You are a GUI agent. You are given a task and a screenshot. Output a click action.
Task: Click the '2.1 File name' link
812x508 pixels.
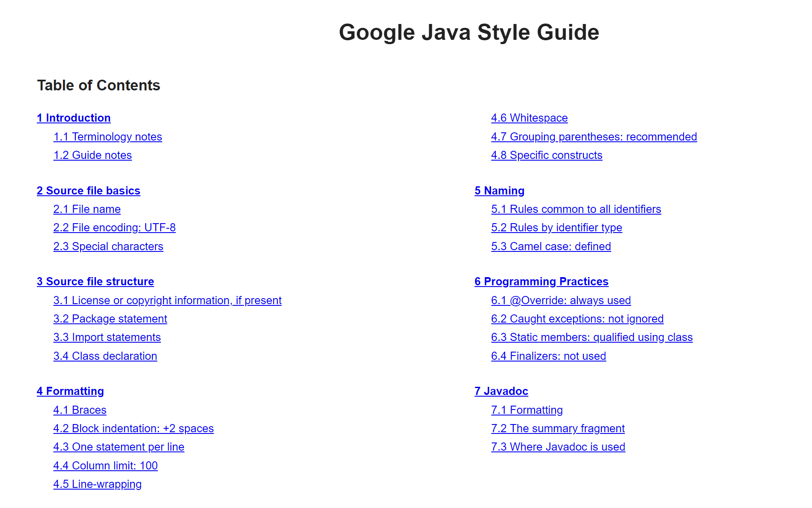(x=87, y=209)
